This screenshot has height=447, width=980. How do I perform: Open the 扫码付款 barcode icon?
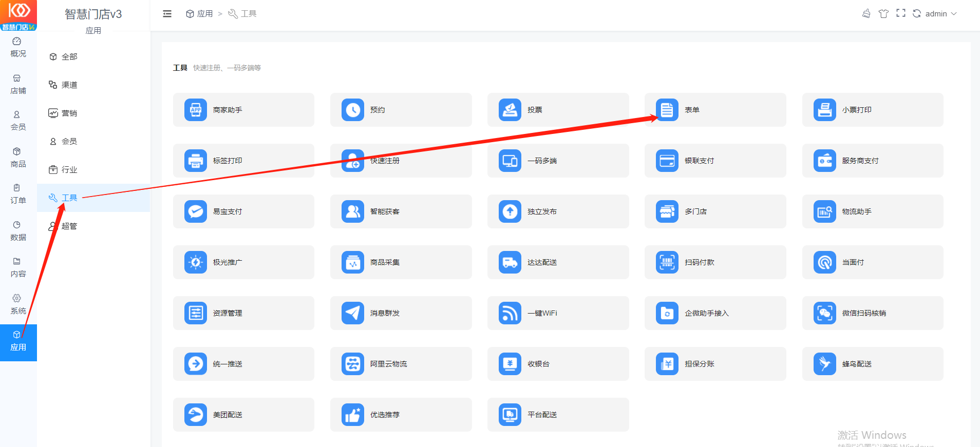[667, 262]
